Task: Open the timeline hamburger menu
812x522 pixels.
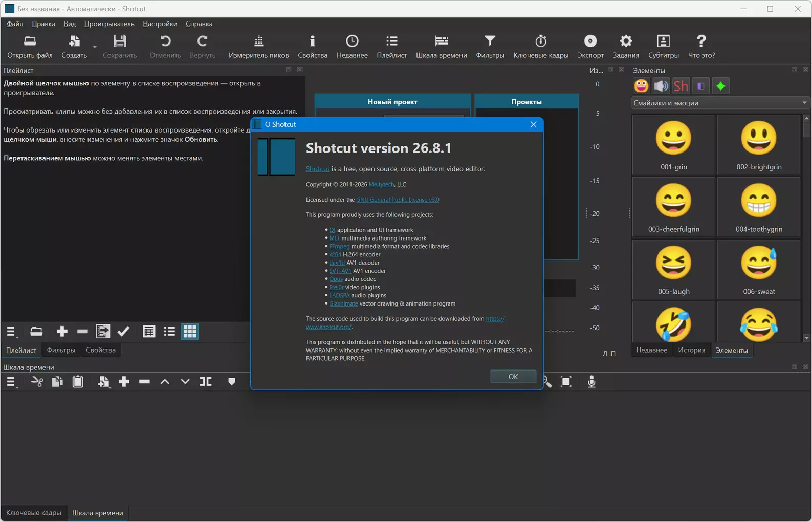Action: click(x=12, y=382)
